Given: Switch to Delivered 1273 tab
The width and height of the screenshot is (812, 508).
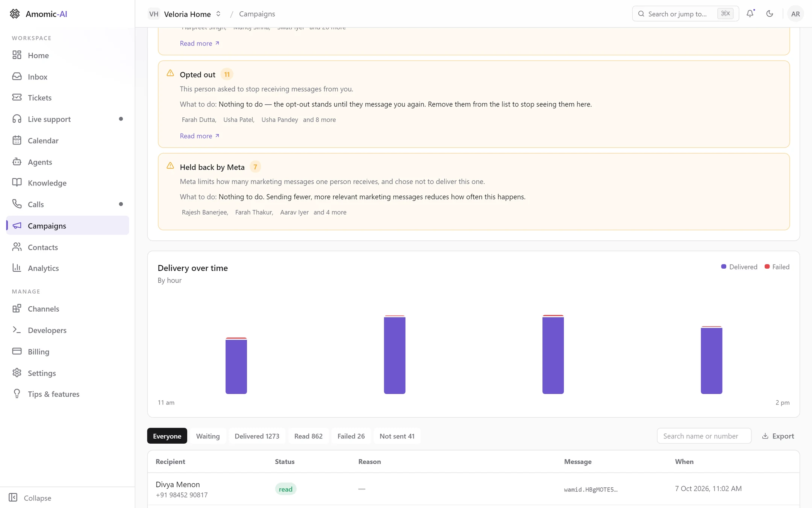Looking at the screenshot, I should [257, 436].
